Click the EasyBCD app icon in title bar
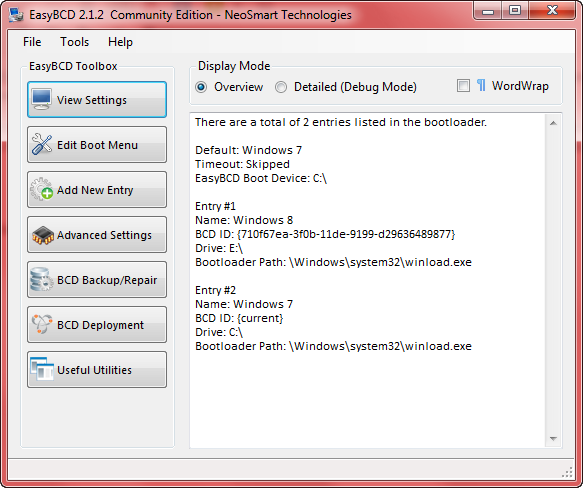Image resolution: width=583 pixels, height=488 pixels. [16, 15]
